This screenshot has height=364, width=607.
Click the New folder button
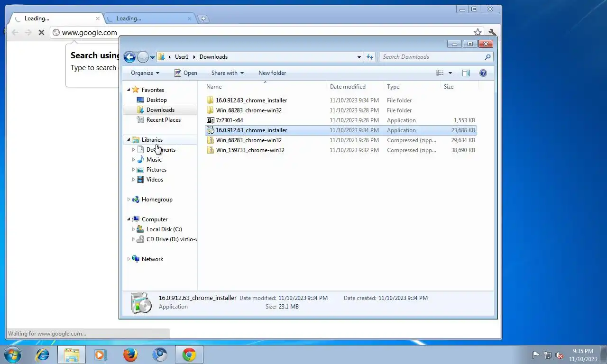click(272, 73)
